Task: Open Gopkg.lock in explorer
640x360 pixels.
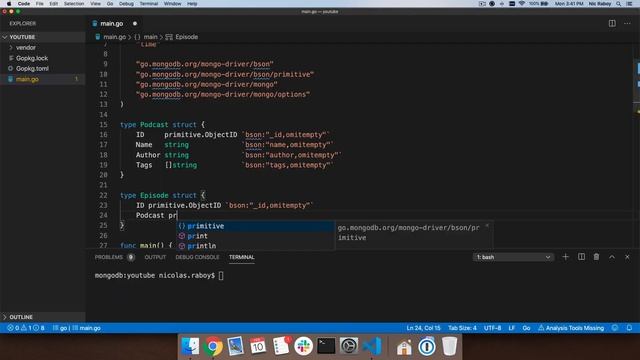Action: (42, 58)
